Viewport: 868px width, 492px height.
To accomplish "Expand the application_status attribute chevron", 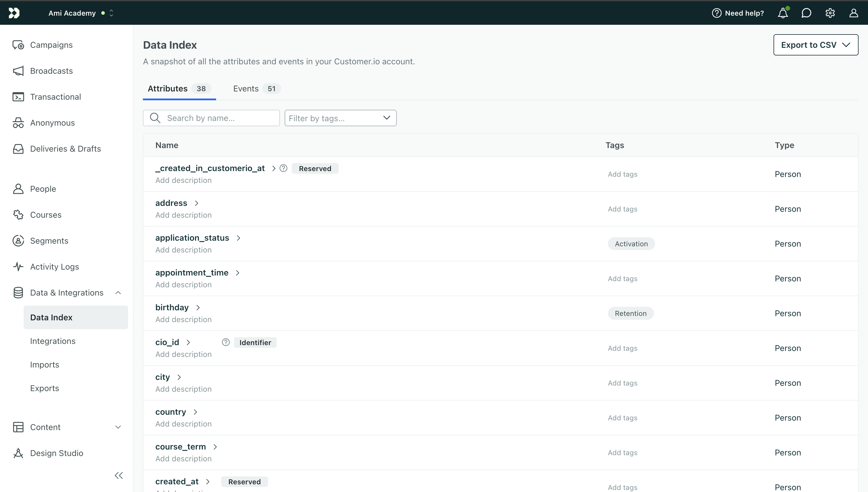I will tap(238, 238).
